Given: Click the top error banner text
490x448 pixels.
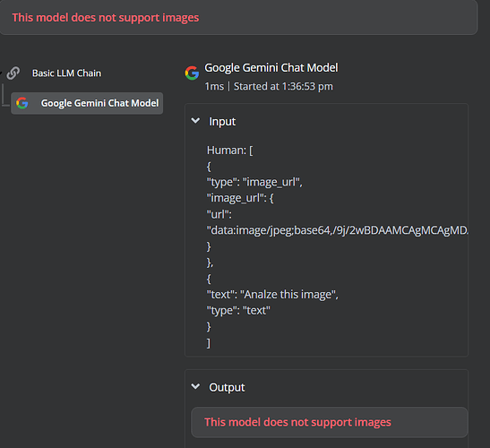Looking at the screenshot, I should tap(106, 18).
